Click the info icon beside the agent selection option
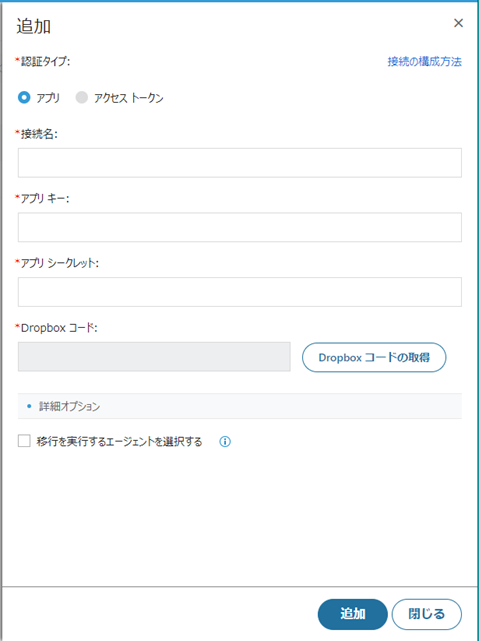The height and width of the screenshot is (641, 479). 225,442
